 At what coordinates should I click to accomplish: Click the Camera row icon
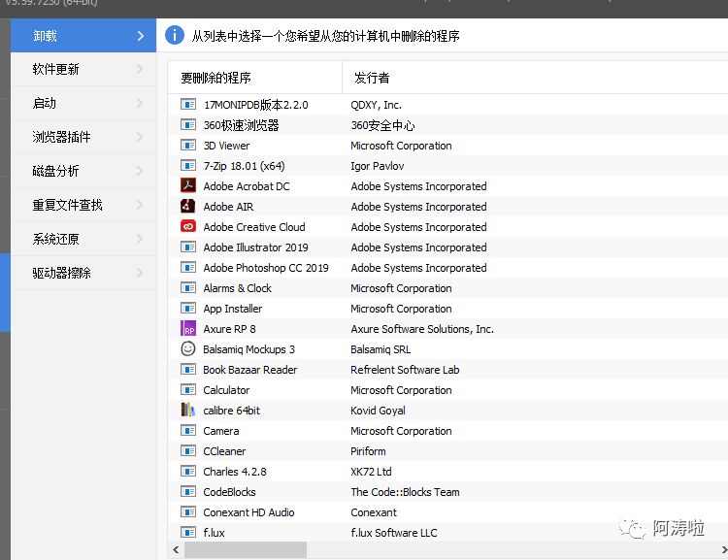[188, 431]
